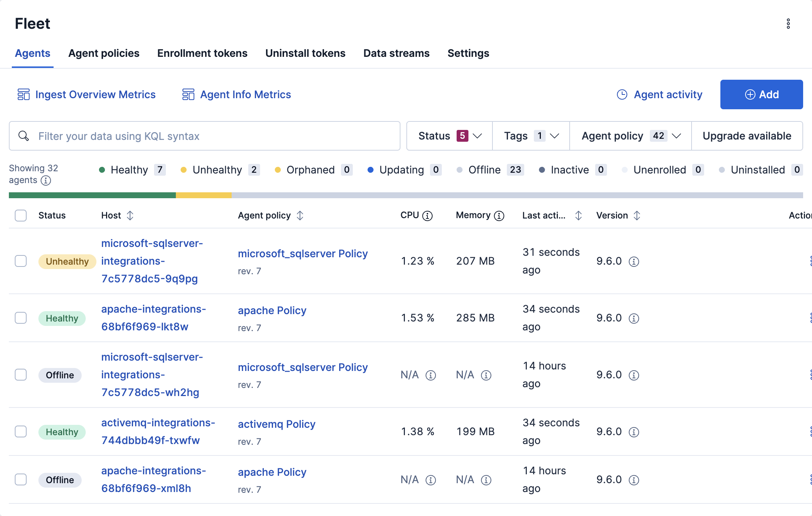The image size is (812, 516).
Task: Click the gray Offline segment of status bar
Action: tap(517, 195)
